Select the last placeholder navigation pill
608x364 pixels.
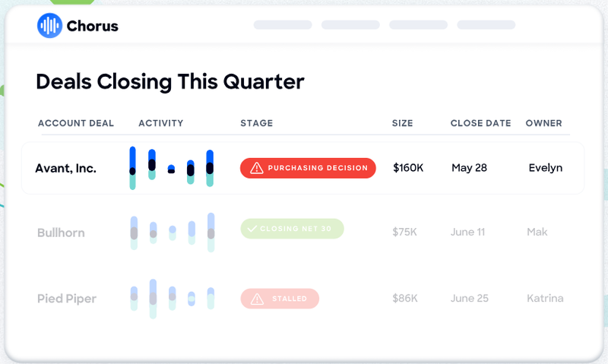486,25
